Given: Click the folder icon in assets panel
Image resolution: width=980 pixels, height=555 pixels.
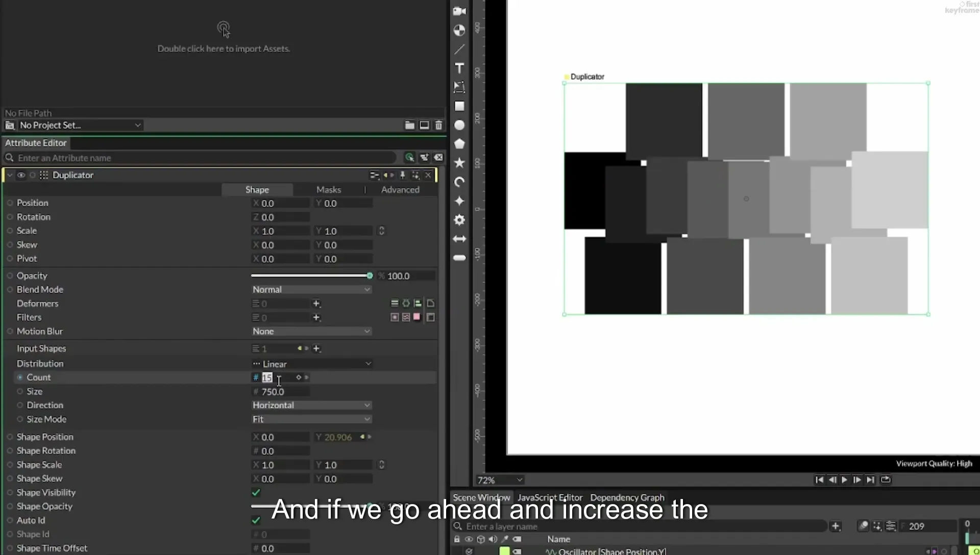Looking at the screenshot, I should (409, 125).
